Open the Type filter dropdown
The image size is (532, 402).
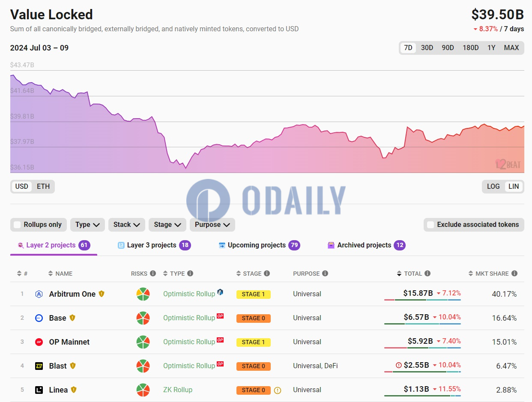tap(87, 225)
